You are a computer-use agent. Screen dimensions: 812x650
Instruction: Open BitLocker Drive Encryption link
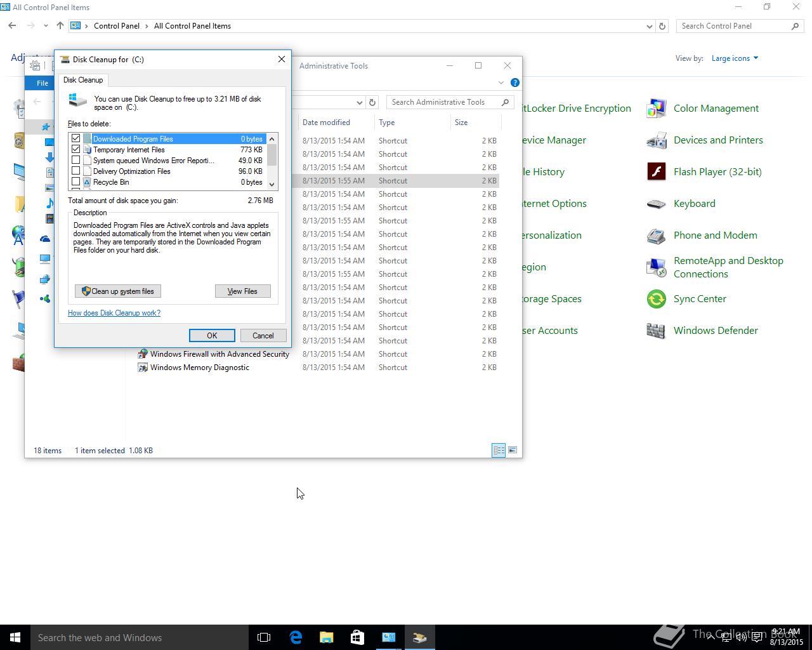577,109
